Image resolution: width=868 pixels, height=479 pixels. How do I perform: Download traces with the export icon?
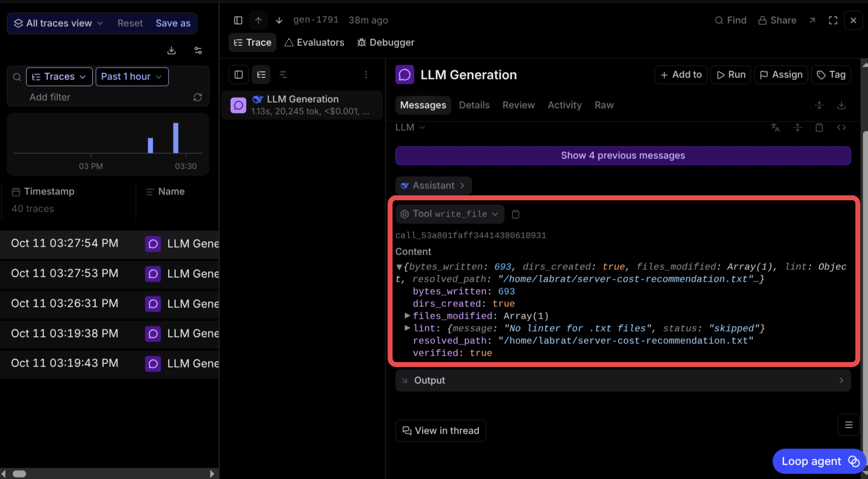tap(171, 50)
